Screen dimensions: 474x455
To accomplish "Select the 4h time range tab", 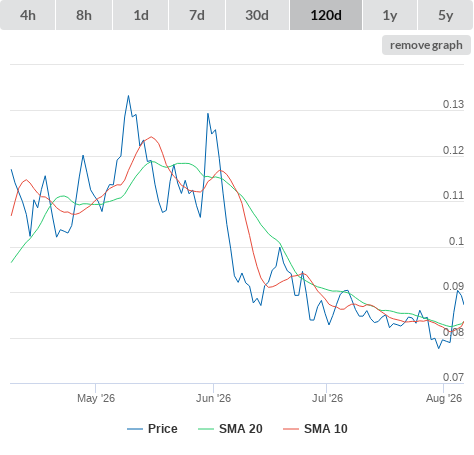I will (x=28, y=15).
